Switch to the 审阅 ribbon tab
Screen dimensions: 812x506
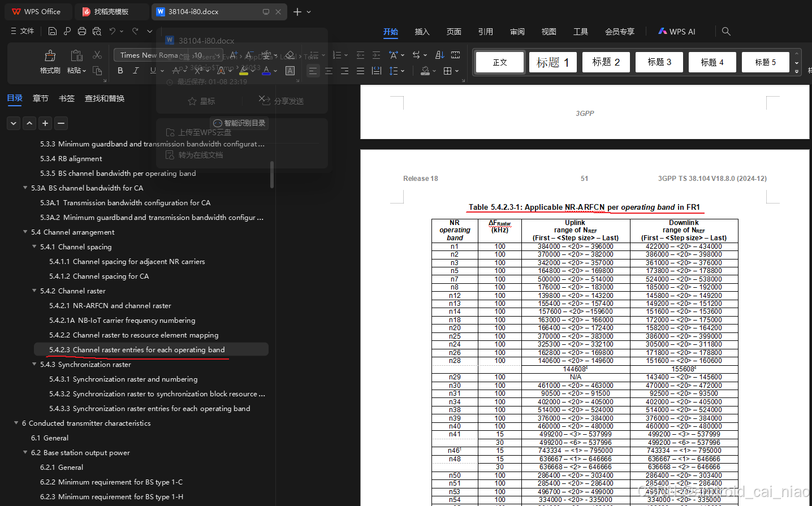(517, 32)
